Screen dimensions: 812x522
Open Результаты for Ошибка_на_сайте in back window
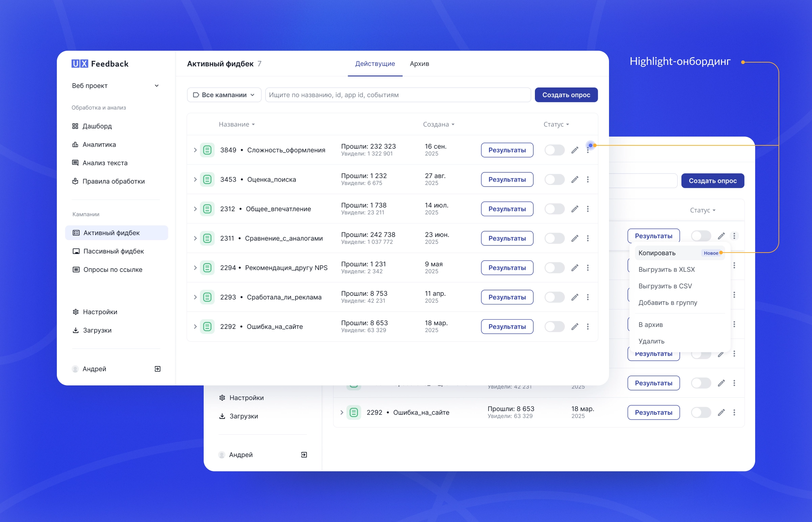click(653, 412)
